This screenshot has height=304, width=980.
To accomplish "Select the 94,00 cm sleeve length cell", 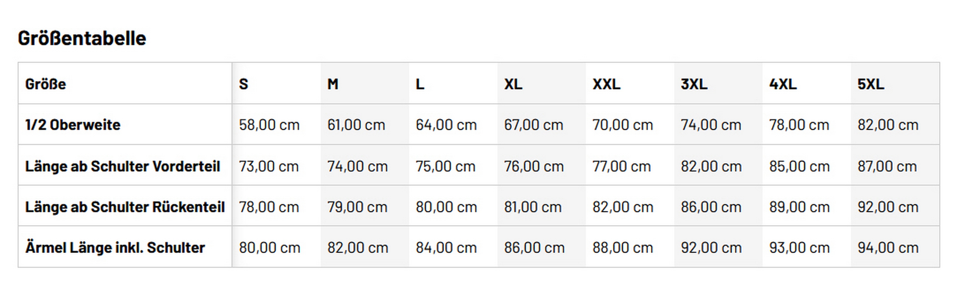I will (x=888, y=248).
